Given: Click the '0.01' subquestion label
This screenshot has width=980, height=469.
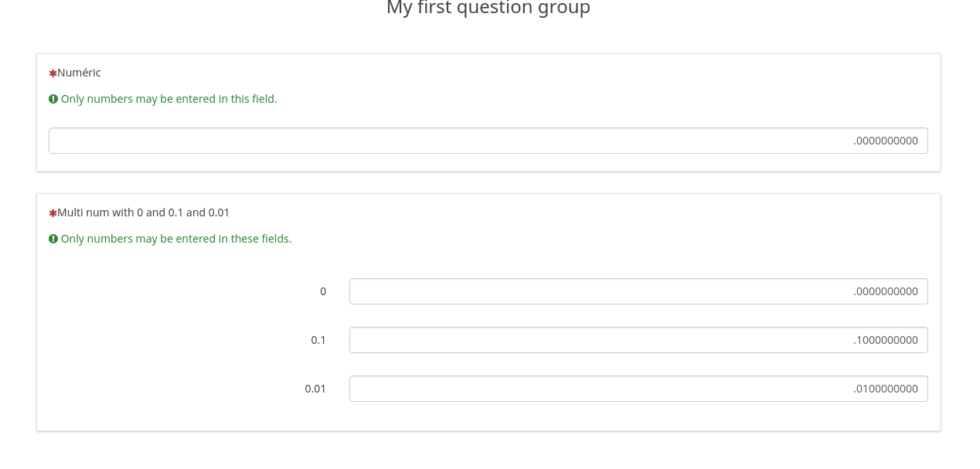Looking at the screenshot, I should tap(315, 389).
